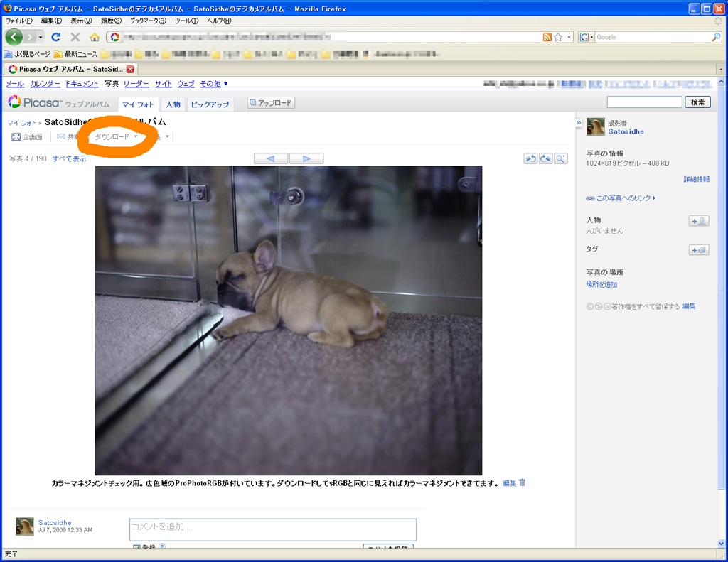The image size is (728, 562).
Task: Click the envelope share icon
Action: (x=61, y=136)
